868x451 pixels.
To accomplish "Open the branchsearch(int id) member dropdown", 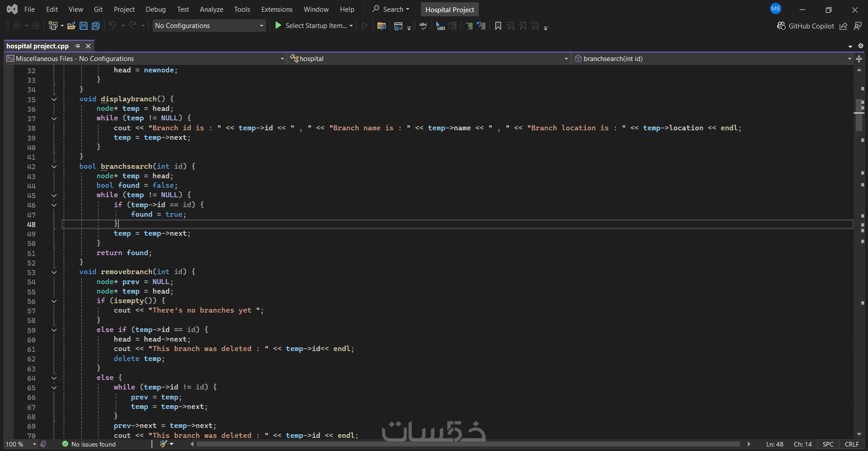I will 712,59.
